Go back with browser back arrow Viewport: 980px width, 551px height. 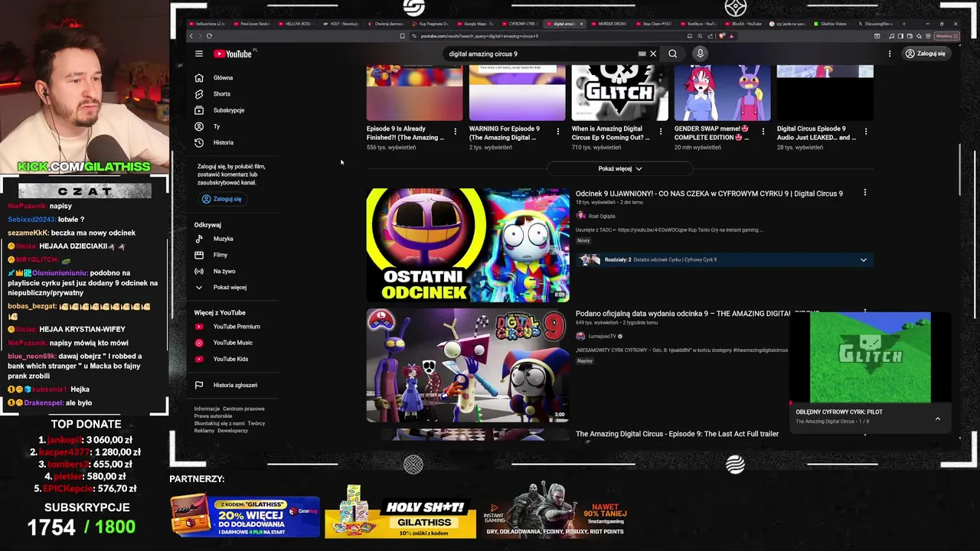[191, 36]
